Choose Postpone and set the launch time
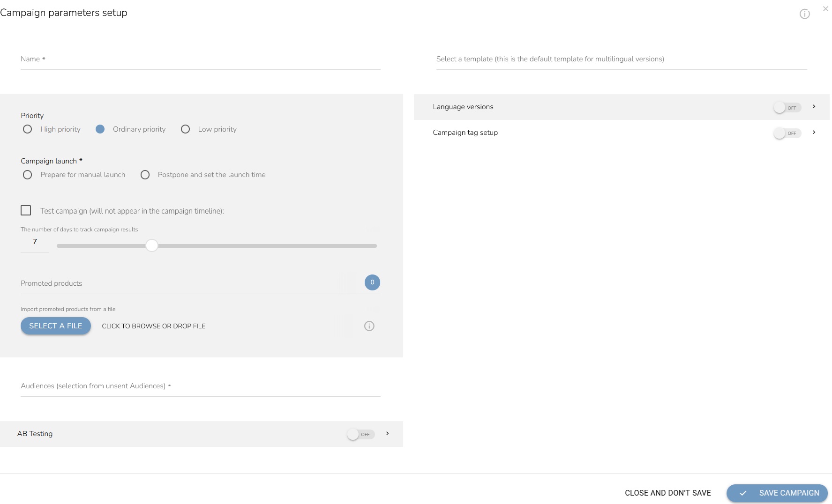The width and height of the screenshot is (832, 504). click(x=145, y=175)
